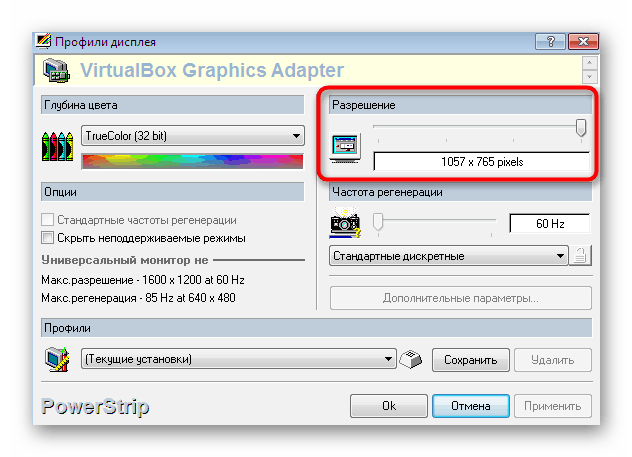The height and width of the screenshot is (457, 632).
Task: Click adapter list scroll down arrow
Action: pos(590,77)
